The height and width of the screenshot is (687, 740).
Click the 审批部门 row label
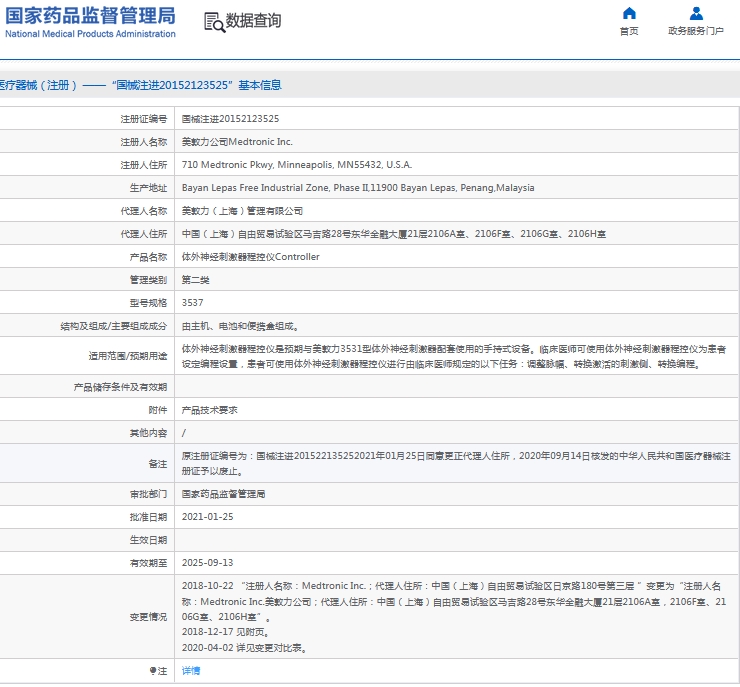tap(149, 494)
